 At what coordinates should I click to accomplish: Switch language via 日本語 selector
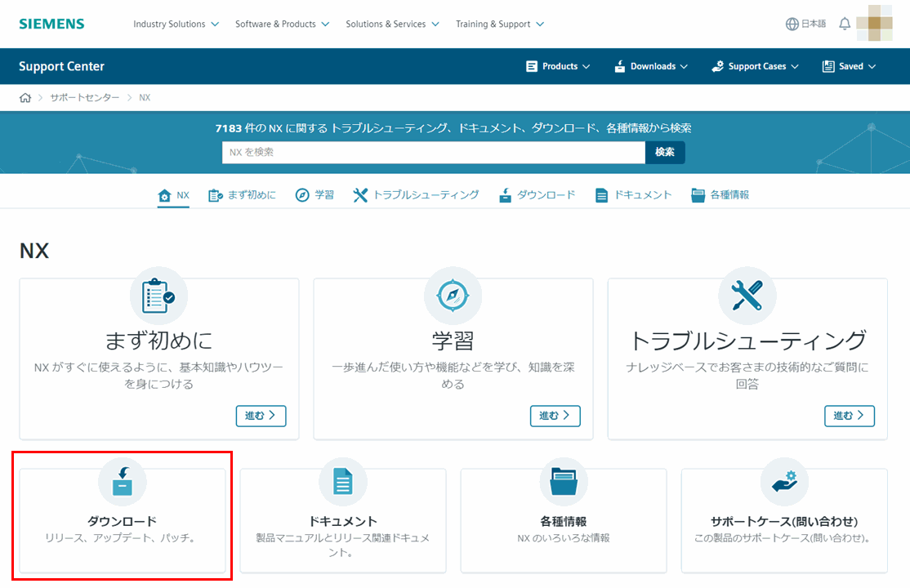tap(813, 24)
